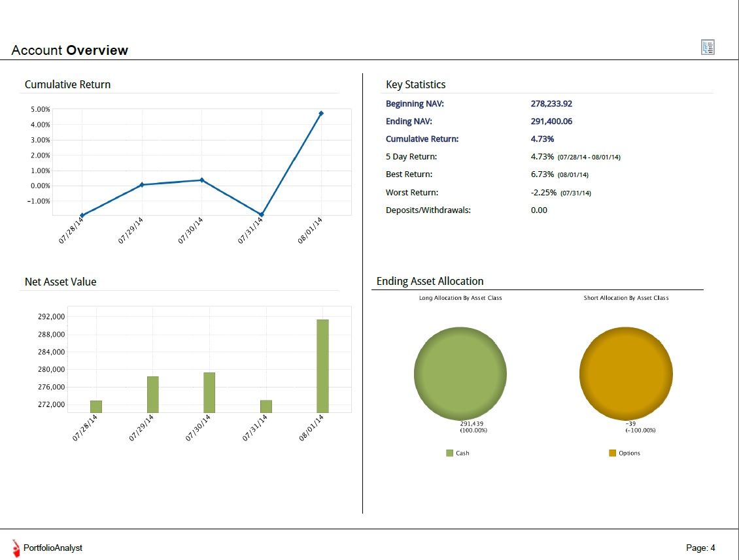Click the Key Statistics heading
The height and width of the screenshot is (560, 739).
tap(416, 85)
